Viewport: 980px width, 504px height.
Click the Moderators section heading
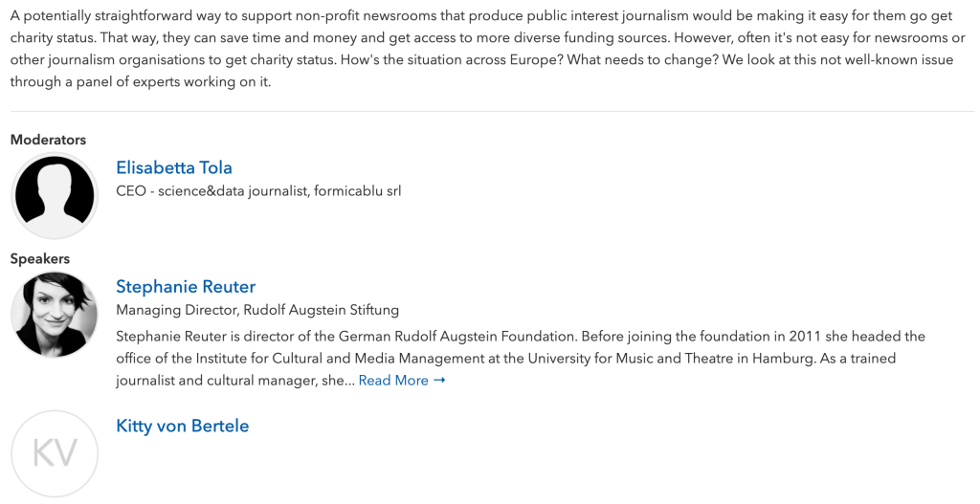point(48,140)
